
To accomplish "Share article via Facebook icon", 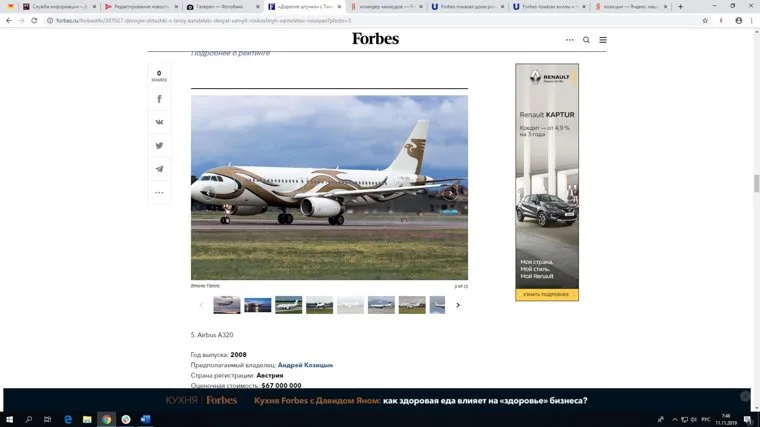I will [159, 99].
